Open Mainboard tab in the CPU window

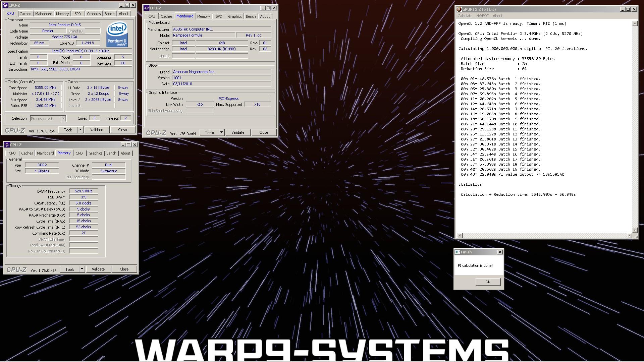[44, 14]
